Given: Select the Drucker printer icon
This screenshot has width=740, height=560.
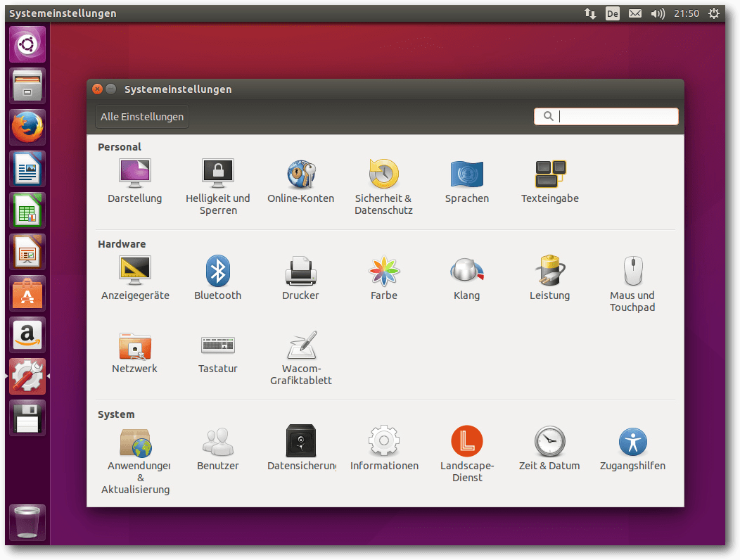Looking at the screenshot, I should [300, 272].
